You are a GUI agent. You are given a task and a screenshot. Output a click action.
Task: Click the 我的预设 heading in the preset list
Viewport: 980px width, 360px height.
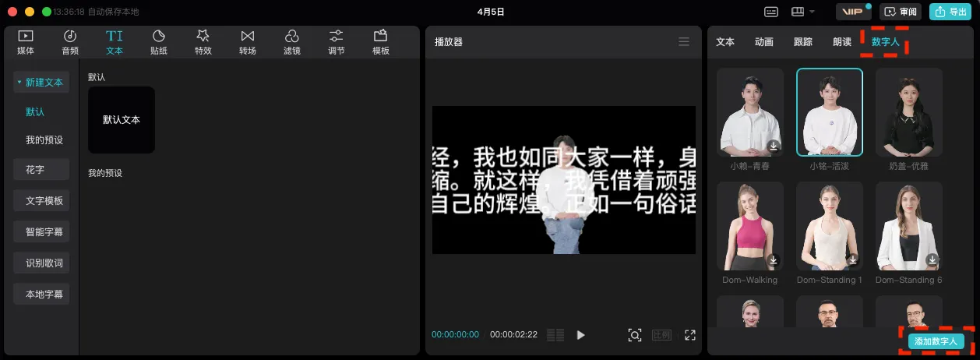tap(105, 173)
